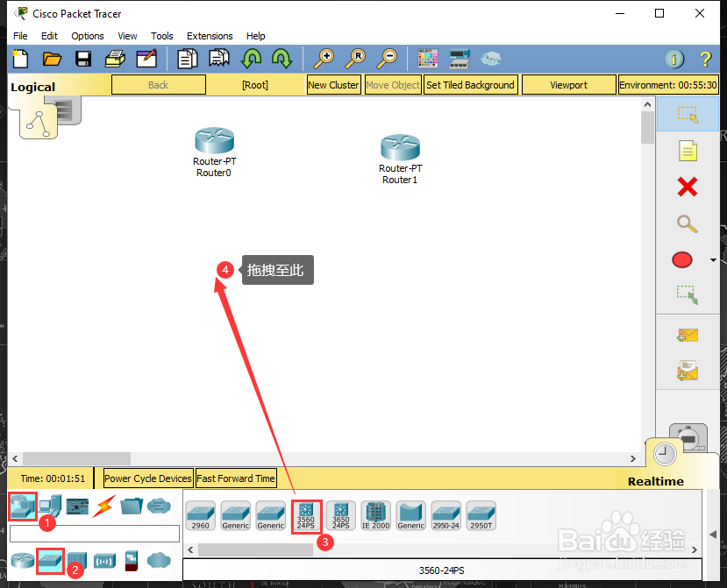This screenshot has width=727, height=588.
Task: Choose the Select tool in right panel
Action: pos(688,114)
